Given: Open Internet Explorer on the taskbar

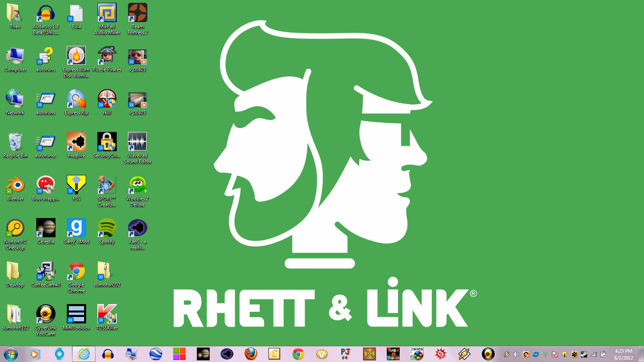Looking at the screenshot, I should 84,354.
